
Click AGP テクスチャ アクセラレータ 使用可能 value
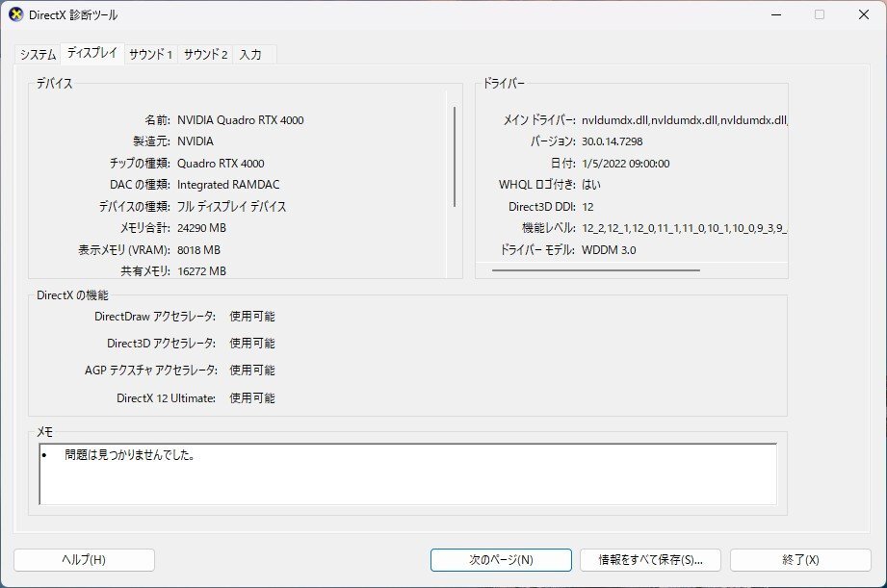click(252, 371)
